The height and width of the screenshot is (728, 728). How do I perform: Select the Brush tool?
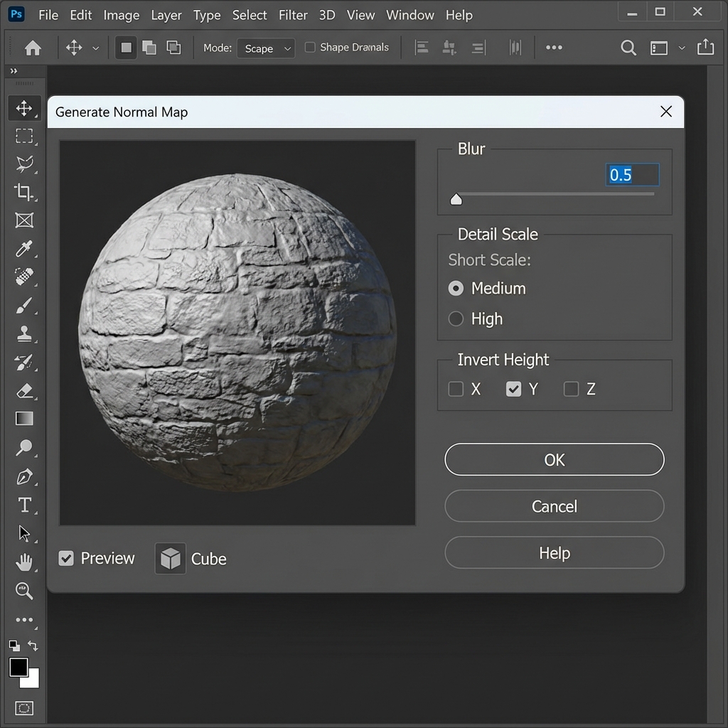point(24,306)
